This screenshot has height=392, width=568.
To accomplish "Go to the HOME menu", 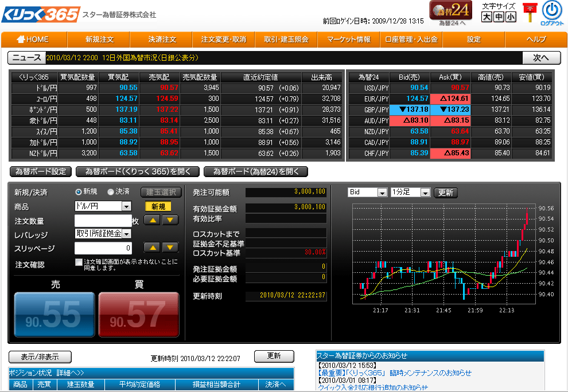I will [34, 40].
